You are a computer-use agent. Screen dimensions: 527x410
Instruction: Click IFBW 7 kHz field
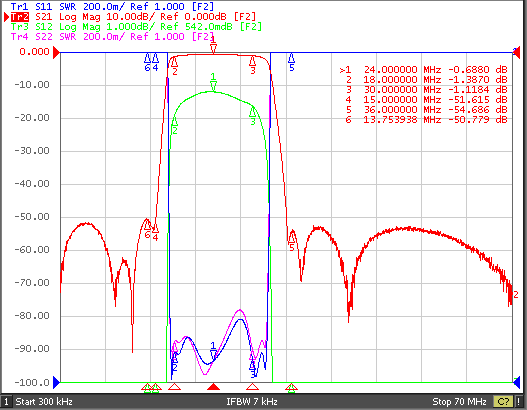(x=252, y=401)
